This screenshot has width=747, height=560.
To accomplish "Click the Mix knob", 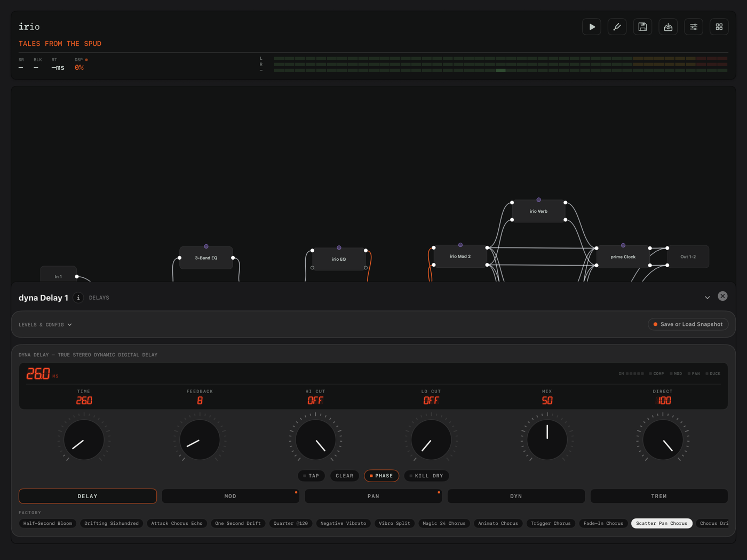I will tap(547, 440).
